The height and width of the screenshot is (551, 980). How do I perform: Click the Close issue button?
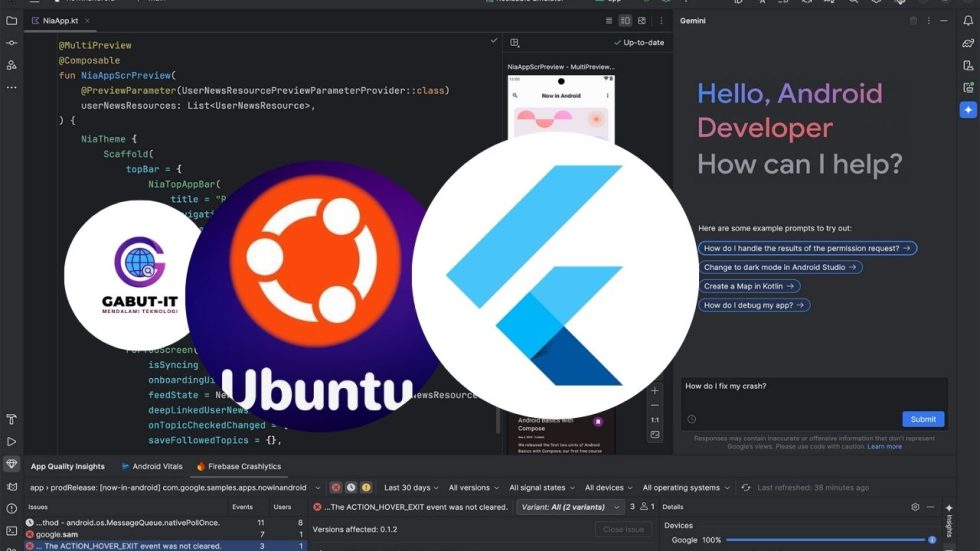622,529
